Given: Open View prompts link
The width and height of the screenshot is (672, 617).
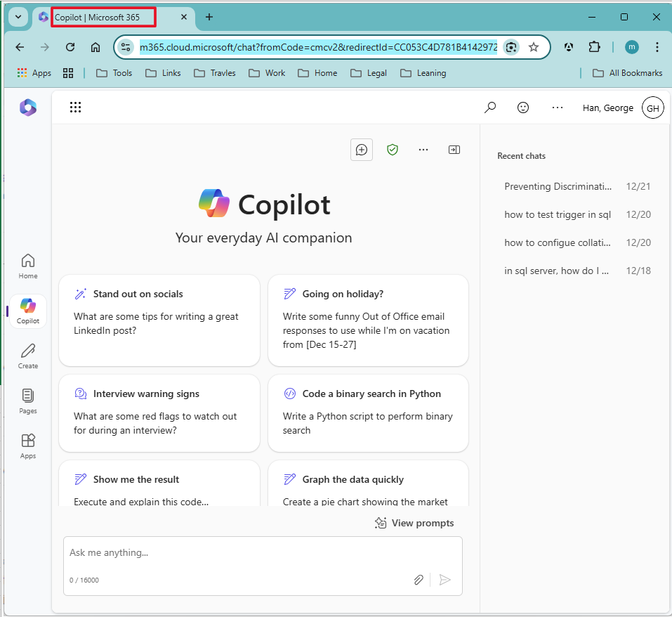Looking at the screenshot, I should 414,523.
